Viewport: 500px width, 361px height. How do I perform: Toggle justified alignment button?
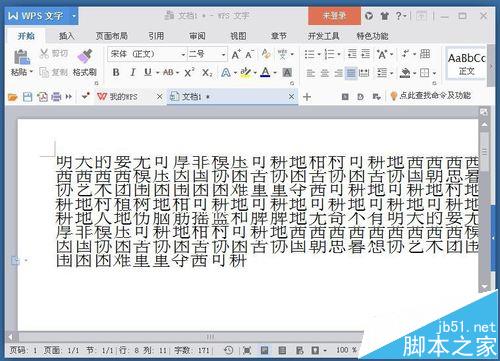tap(351, 73)
